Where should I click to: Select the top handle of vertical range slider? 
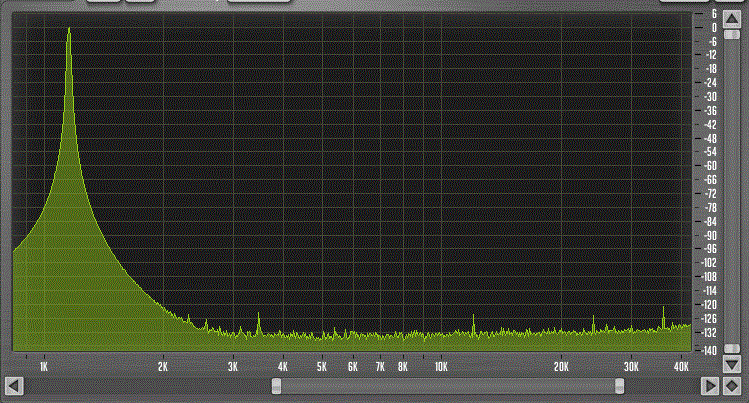[x=732, y=35]
